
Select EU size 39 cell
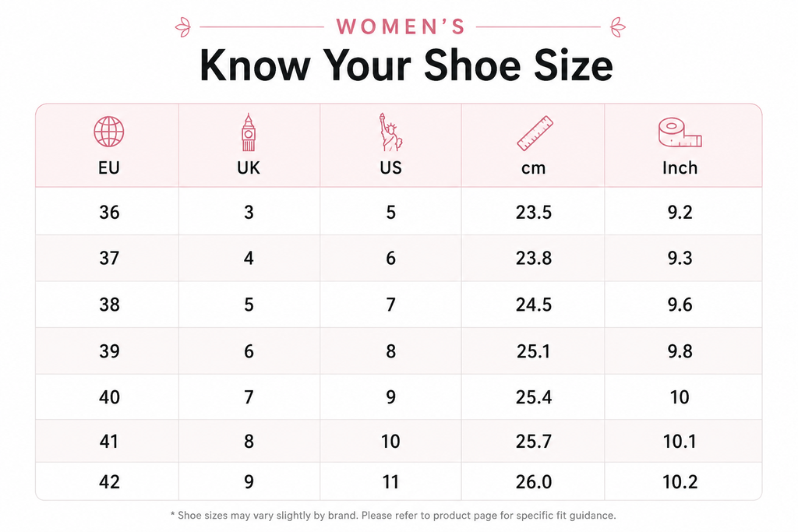click(109, 351)
